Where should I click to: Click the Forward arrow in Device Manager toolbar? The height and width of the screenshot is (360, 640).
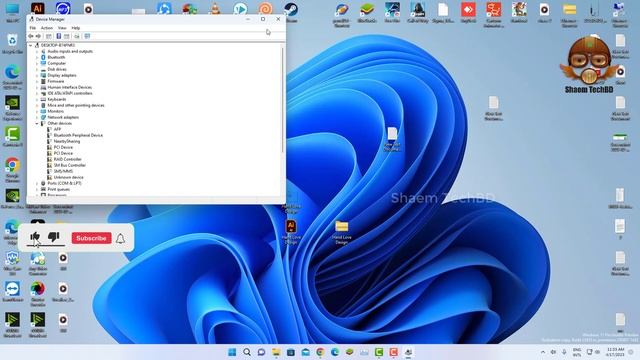(38, 36)
